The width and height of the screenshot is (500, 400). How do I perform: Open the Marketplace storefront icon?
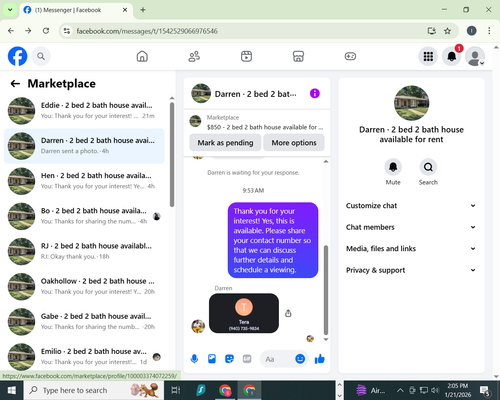tap(298, 56)
